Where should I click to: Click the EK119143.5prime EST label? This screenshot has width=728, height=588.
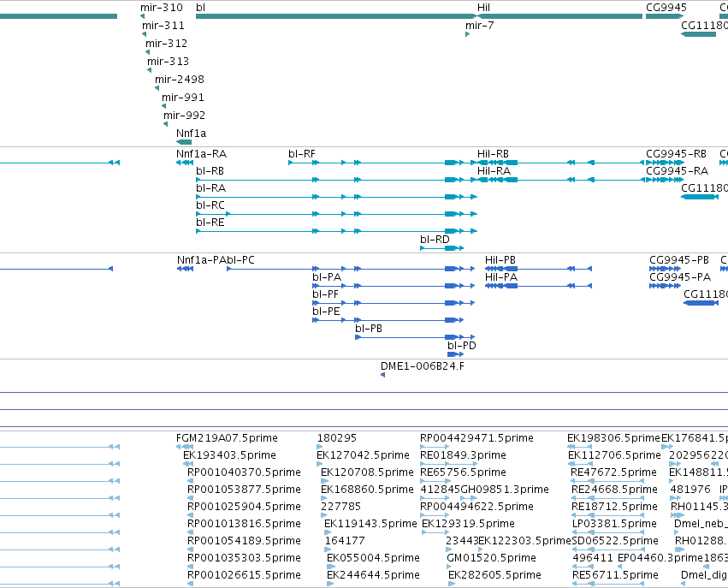click(x=370, y=524)
